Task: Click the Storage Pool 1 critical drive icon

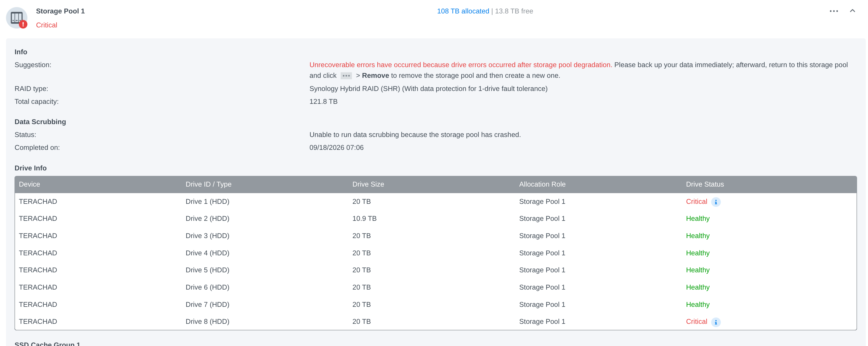Action: coord(16,18)
